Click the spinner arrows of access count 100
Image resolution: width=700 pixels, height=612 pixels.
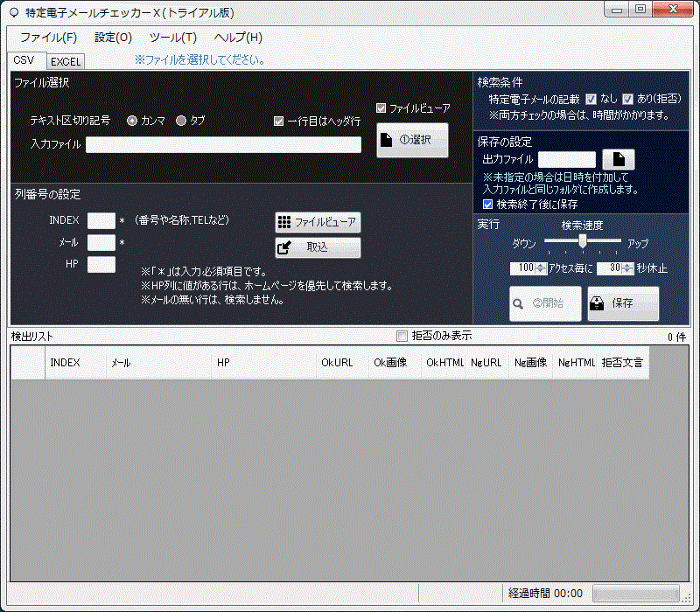pyautogui.click(x=541, y=268)
